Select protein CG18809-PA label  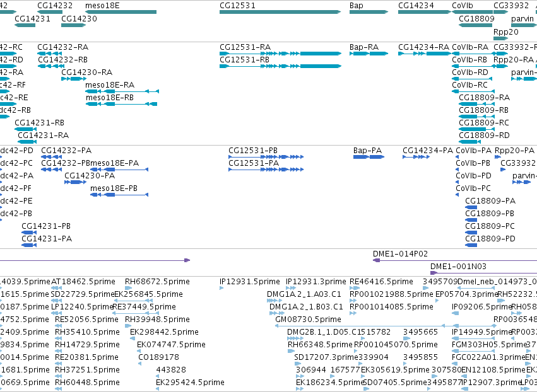(490, 201)
